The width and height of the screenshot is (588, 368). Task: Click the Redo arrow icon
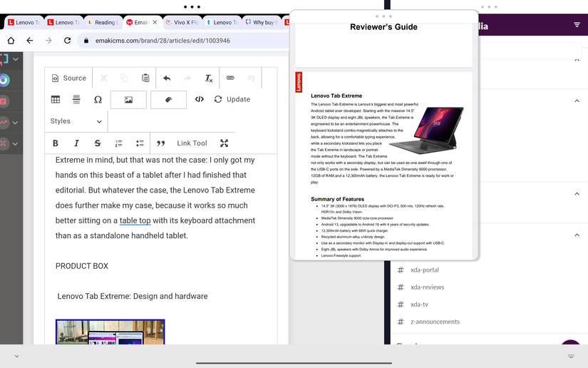click(187, 78)
